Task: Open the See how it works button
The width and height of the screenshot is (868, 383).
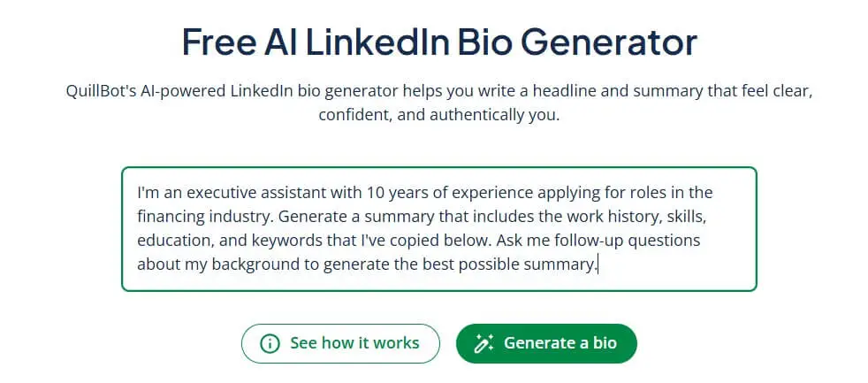Action: pos(340,343)
